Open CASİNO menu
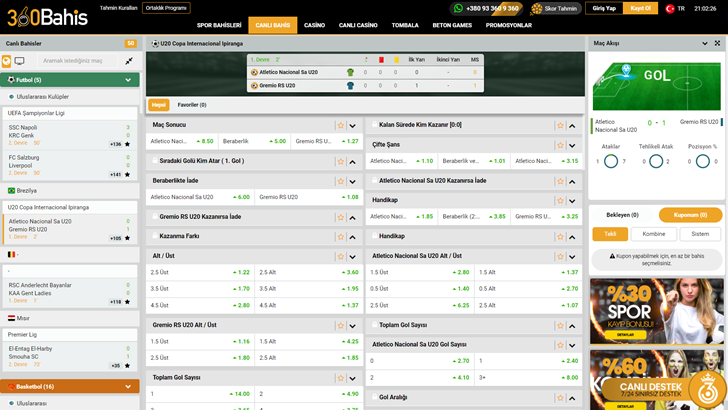The image size is (728, 410). tap(314, 25)
